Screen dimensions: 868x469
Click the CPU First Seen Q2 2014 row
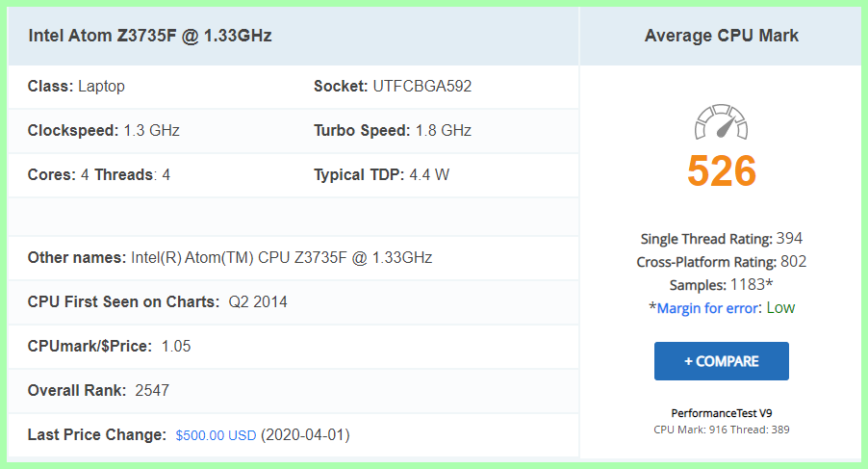(x=158, y=302)
